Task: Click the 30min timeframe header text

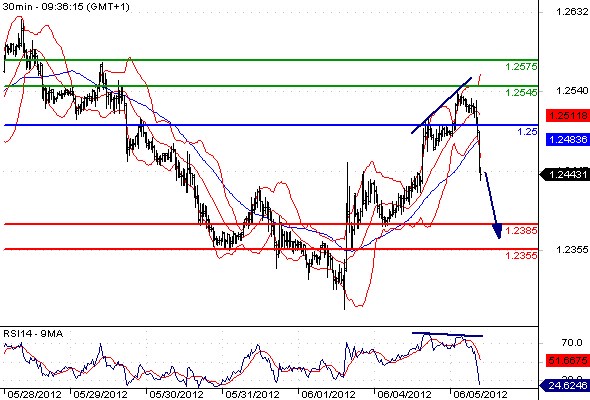Action: [x=66, y=7]
